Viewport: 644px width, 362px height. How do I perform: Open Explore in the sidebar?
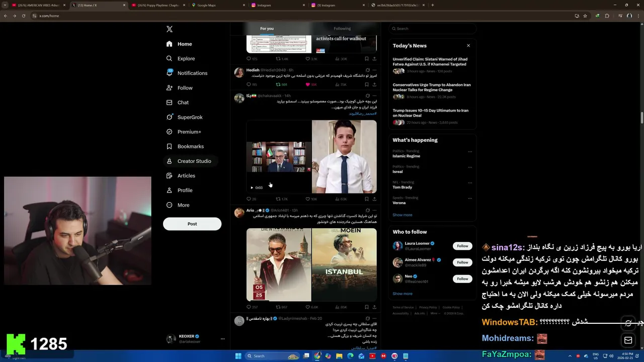[x=180, y=59]
